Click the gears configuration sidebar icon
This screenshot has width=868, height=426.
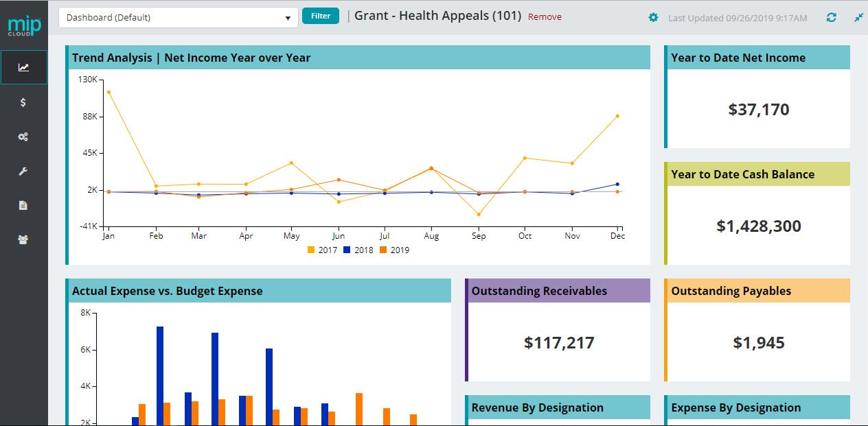tap(23, 137)
